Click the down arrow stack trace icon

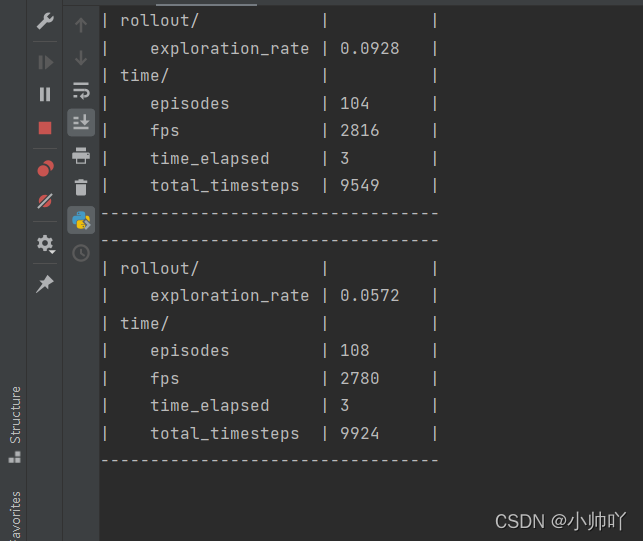(x=81, y=58)
